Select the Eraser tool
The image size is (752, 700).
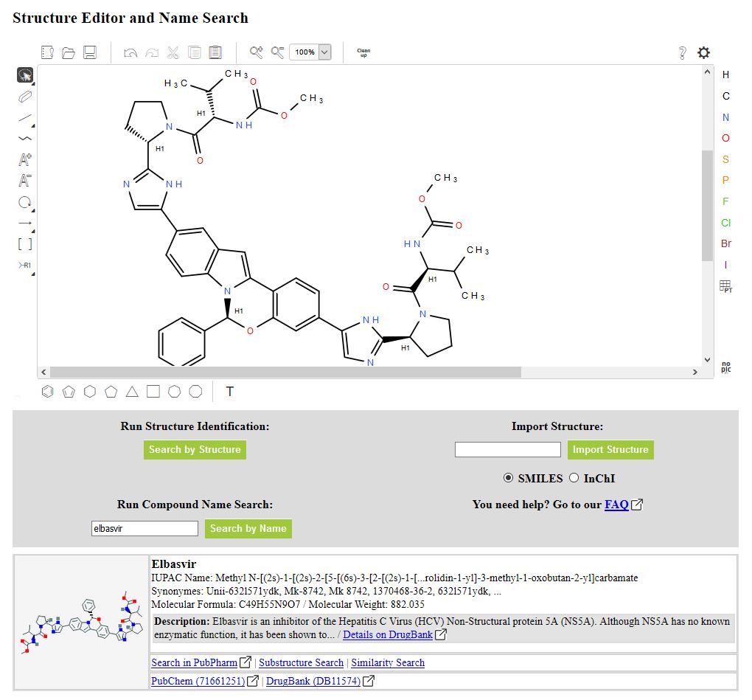tap(25, 96)
